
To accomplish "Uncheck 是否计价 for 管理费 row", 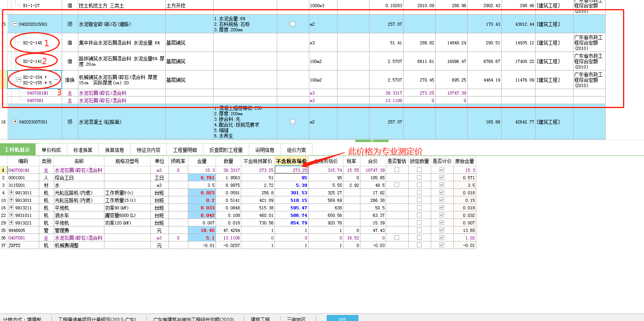I will [442, 230].
